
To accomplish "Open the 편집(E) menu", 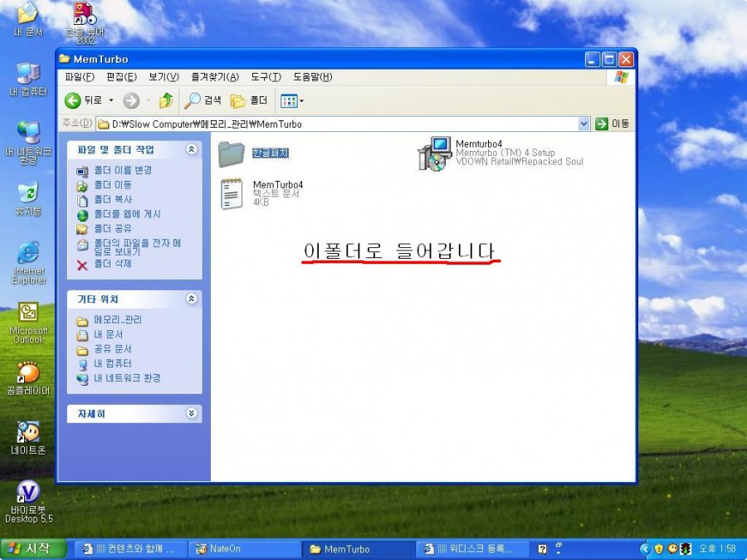I will click(x=121, y=77).
